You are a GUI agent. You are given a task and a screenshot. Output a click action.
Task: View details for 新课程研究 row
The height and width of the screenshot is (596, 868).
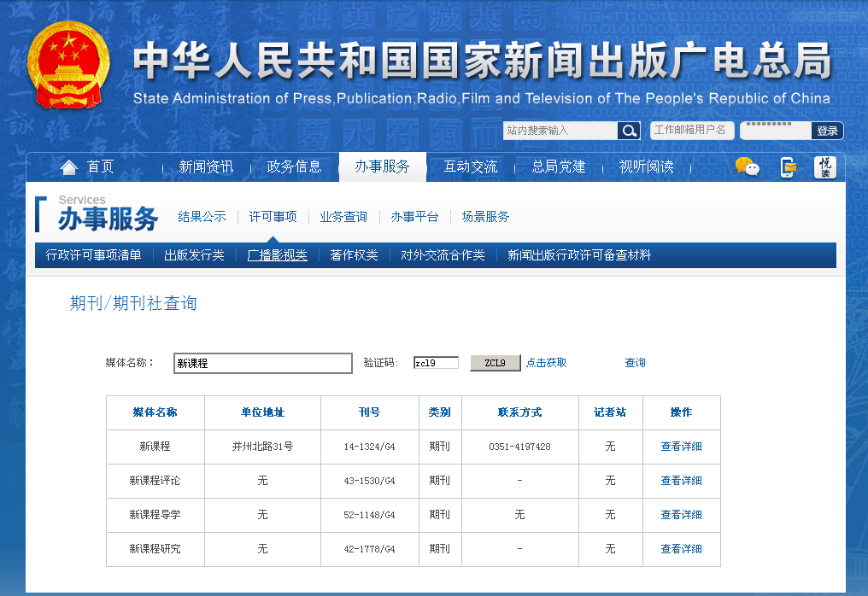pos(682,549)
